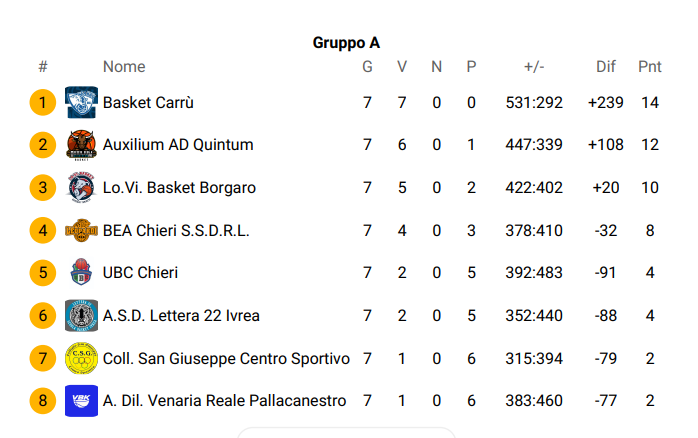Click the Dif column header
Image resolution: width=698 pixels, height=438 pixels.
click(605, 67)
